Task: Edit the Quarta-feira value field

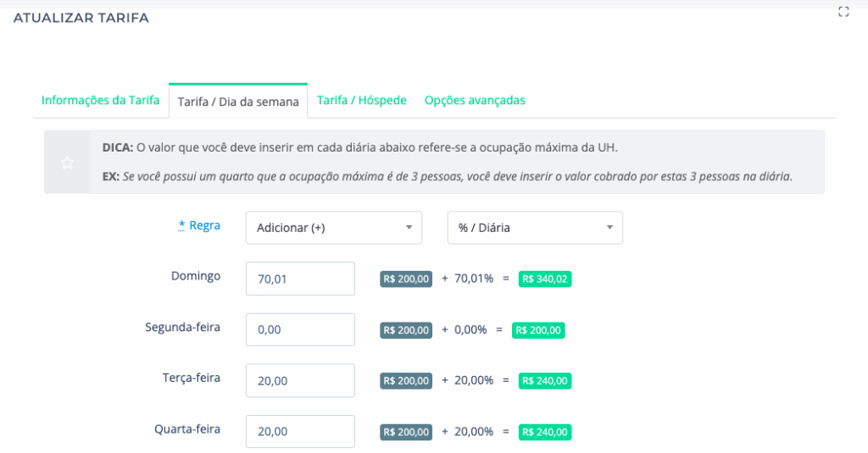Action: [x=300, y=432]
